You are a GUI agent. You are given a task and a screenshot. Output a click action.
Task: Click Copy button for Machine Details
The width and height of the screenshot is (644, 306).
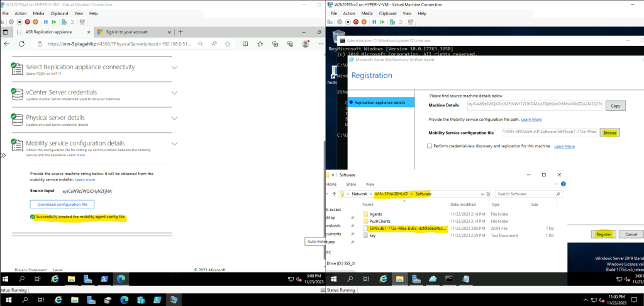click(x=615, y=106)
